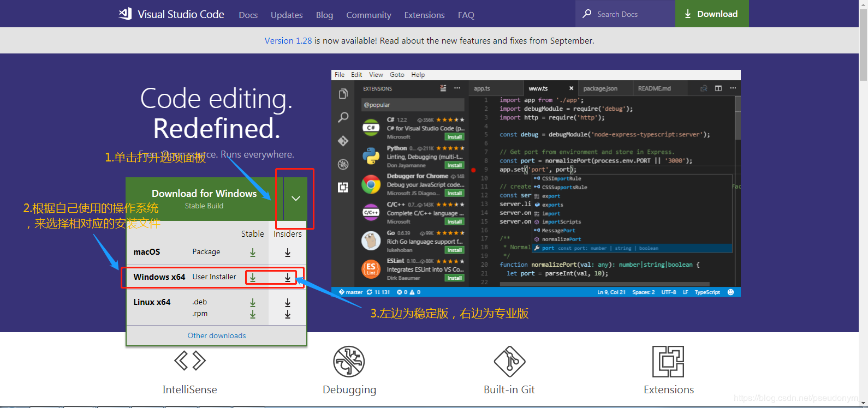Open the Docs navigation link
This screenshot has width=868, height=408.
248,15
